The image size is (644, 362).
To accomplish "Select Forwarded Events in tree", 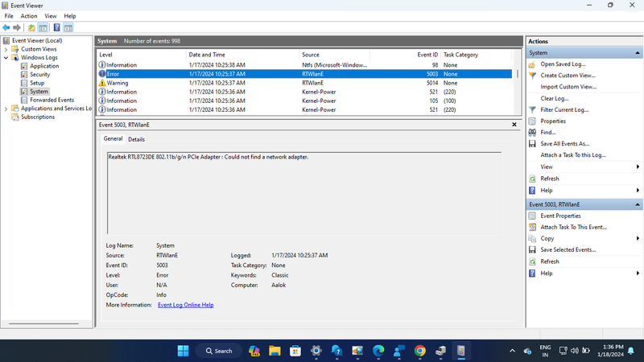I will point(52,100).
